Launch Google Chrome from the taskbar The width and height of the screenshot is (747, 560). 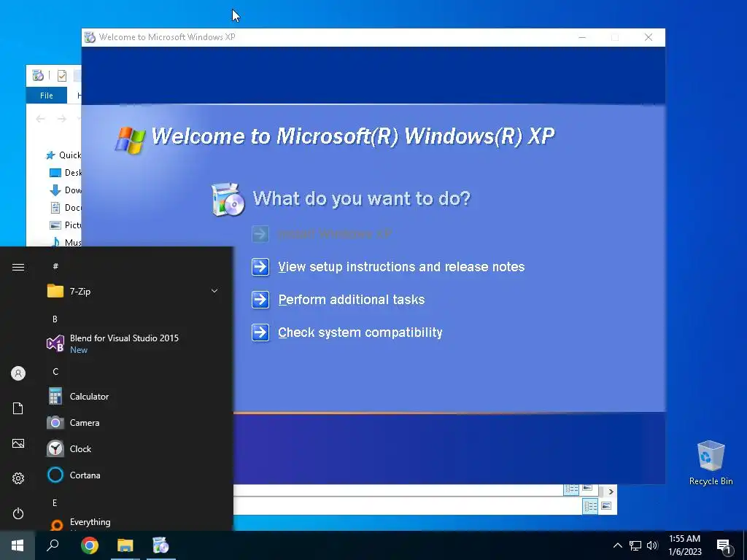click(x=90, y=545)
